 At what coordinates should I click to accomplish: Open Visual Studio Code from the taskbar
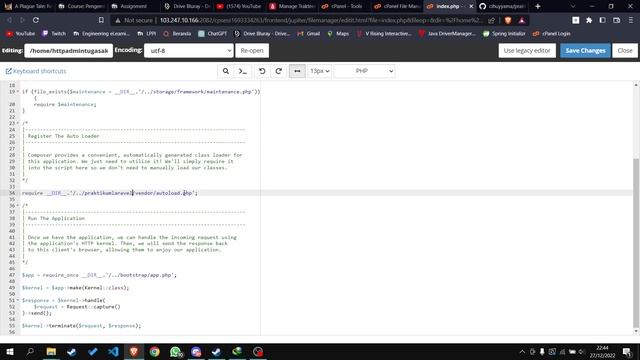[113, 352]
